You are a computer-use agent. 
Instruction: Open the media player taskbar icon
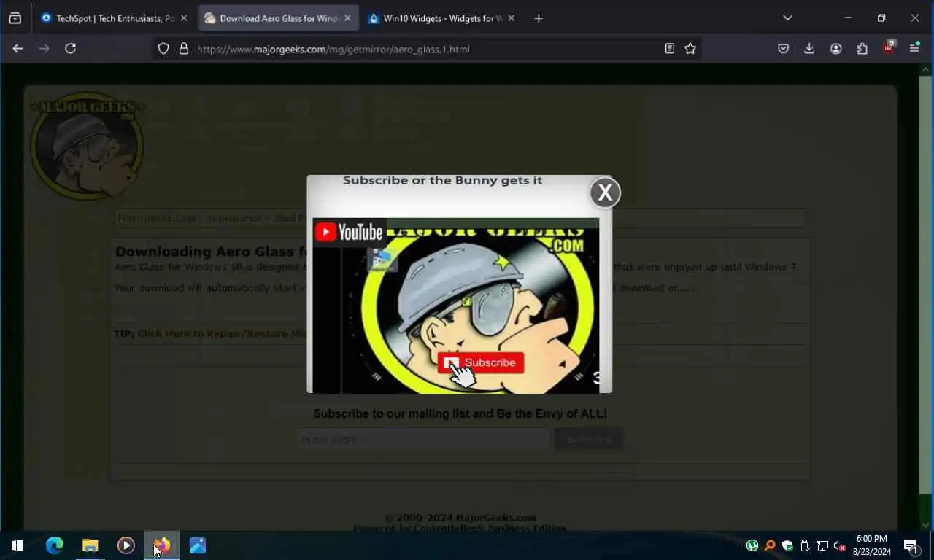tap(126, 545)
